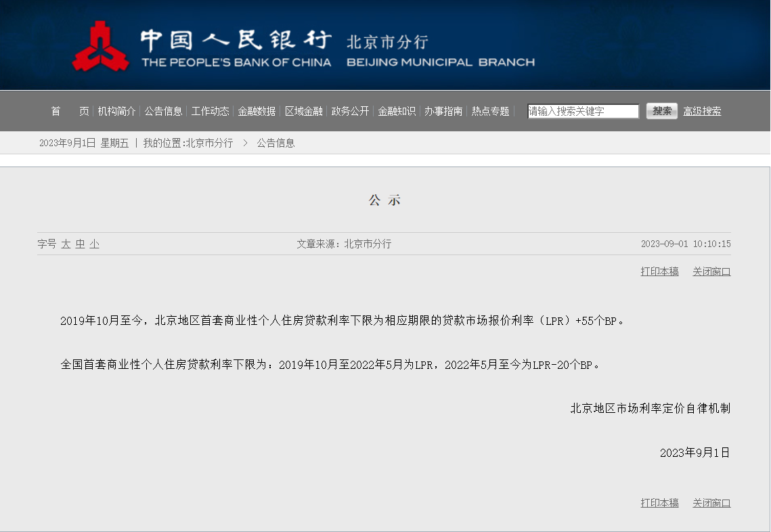
Task: Select 工作动态 in navigation bar
Action: tap(210, 111)
